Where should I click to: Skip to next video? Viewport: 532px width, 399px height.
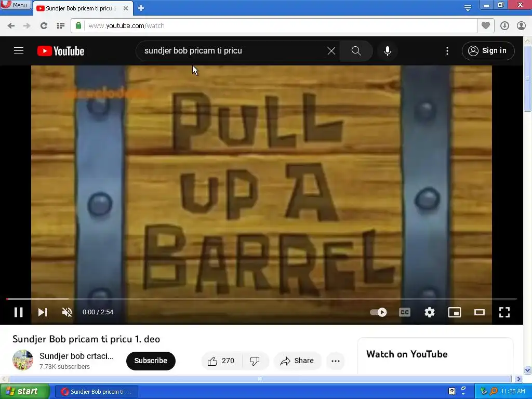43,312
